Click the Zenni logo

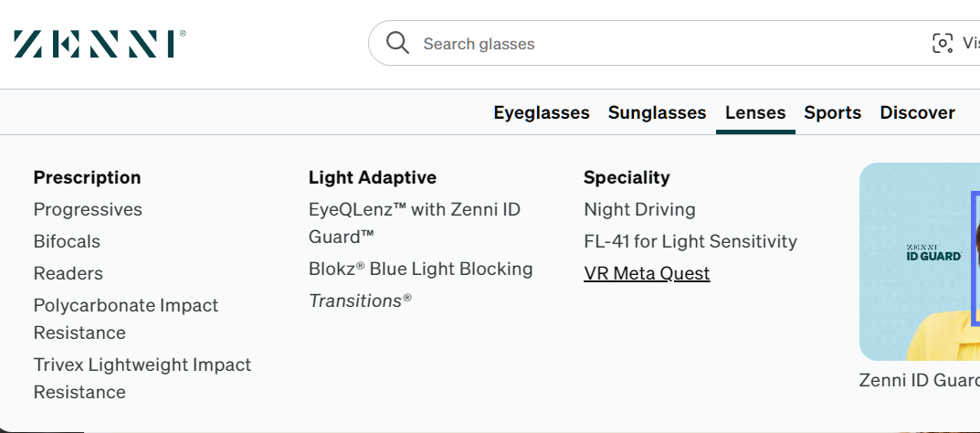100,44
